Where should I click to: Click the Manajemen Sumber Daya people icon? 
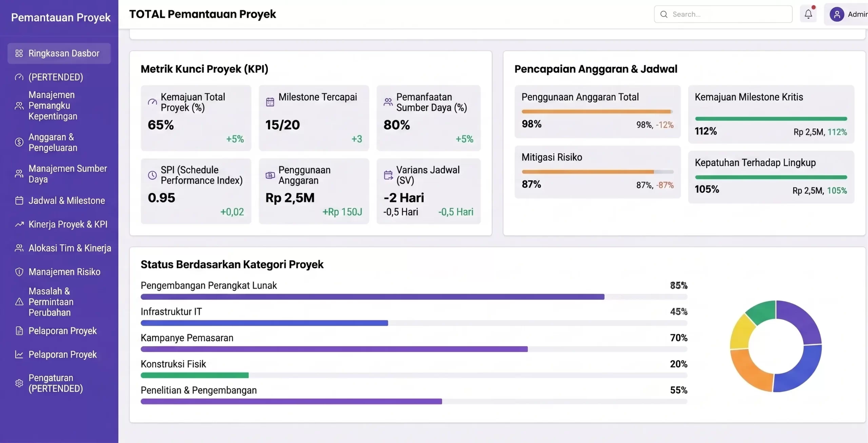coord(19,174)
